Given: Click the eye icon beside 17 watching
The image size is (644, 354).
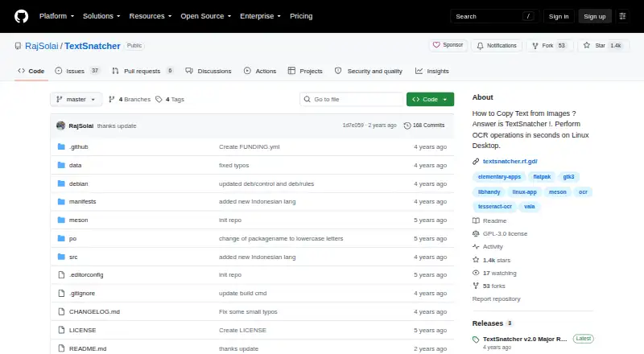Looking at the screenshot, I should click(476, 273).
